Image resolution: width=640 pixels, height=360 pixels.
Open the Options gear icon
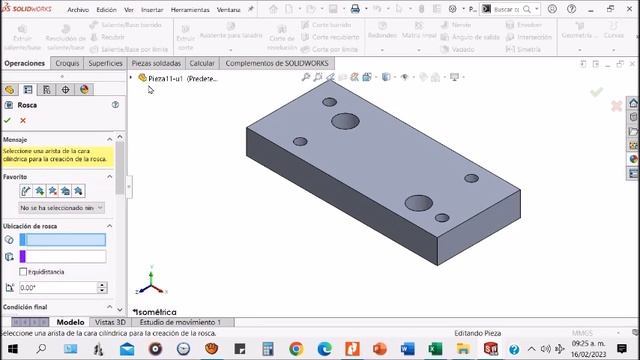point(453,9)
